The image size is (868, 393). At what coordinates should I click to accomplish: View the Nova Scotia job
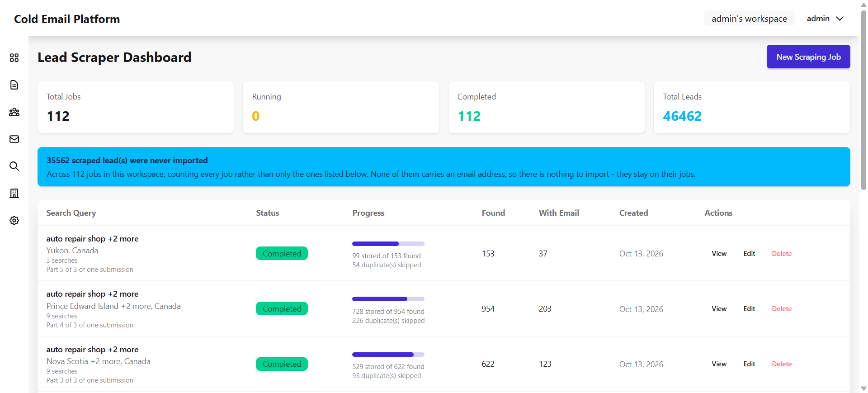point(719,364)
